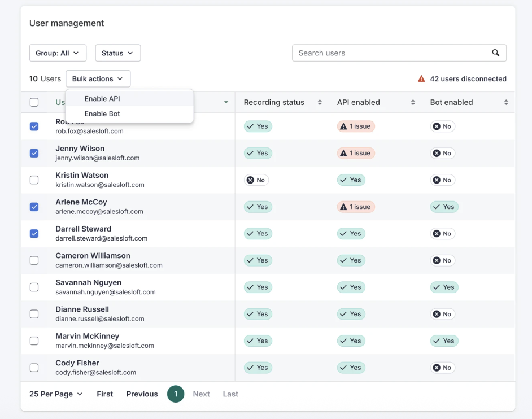
Task: Open the Status filter dropdown
Action: (117, 53)
